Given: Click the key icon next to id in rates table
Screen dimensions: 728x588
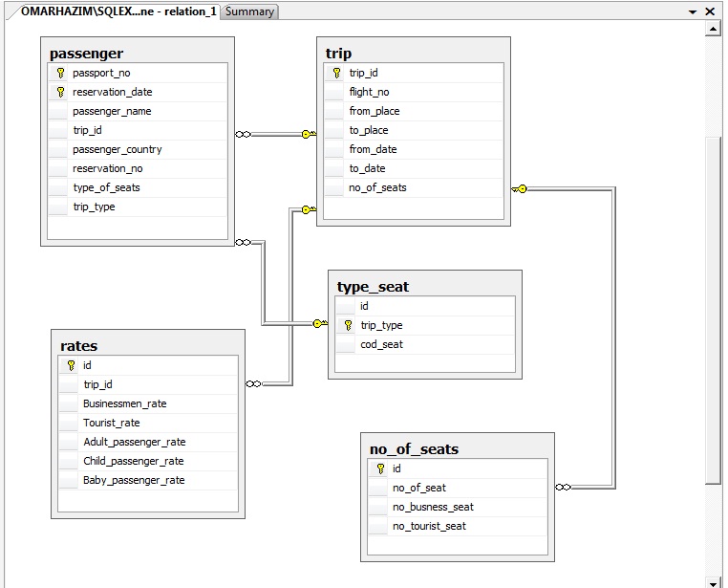Looking at the screenshot, I should (x=71, y=365).
